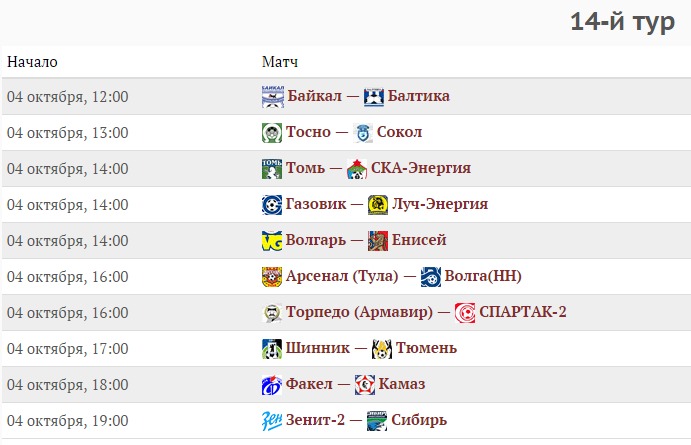Viewport: 691px width, 445px height.
Task: Click the СПАРТАК-2 red logo icon
Action: (x=465, y=313)
